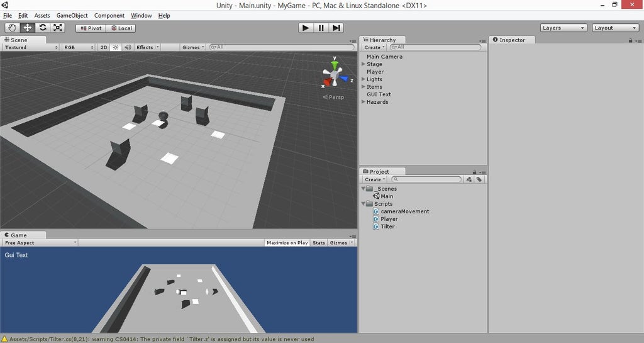Select the Scale tool

click(x=58, y=28)
